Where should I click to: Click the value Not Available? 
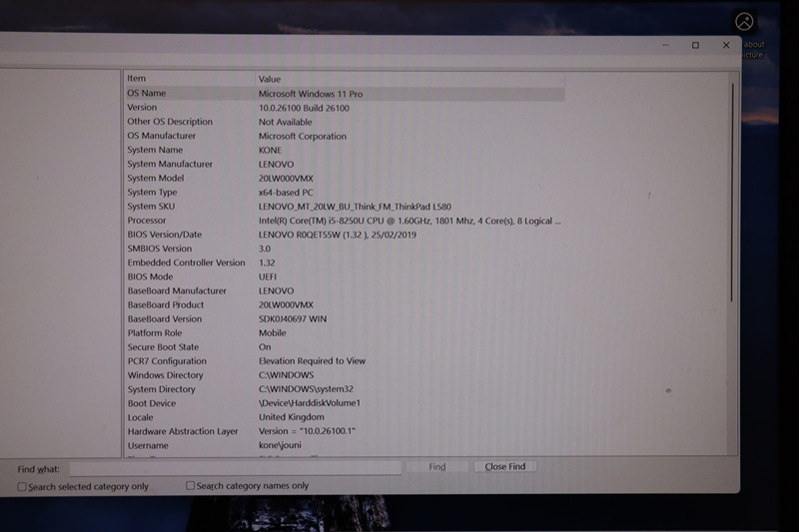[x=285, y=122]
